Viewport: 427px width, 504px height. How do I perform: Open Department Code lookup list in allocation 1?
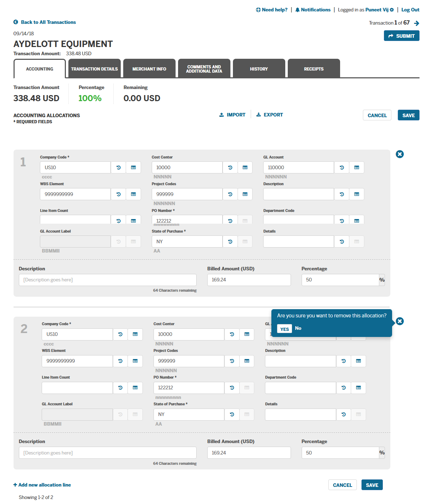[357, 220]
